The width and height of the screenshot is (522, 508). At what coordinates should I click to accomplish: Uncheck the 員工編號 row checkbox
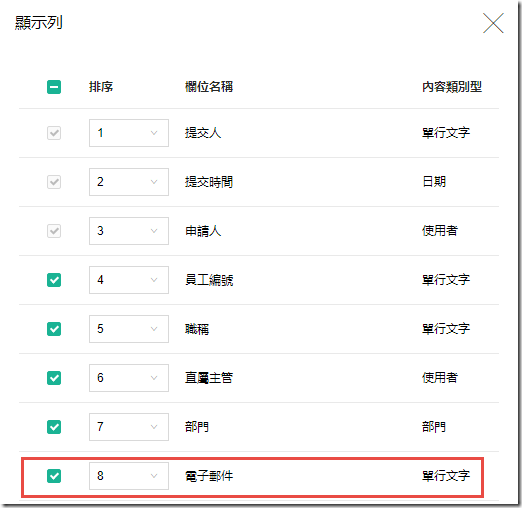[54, 280]
